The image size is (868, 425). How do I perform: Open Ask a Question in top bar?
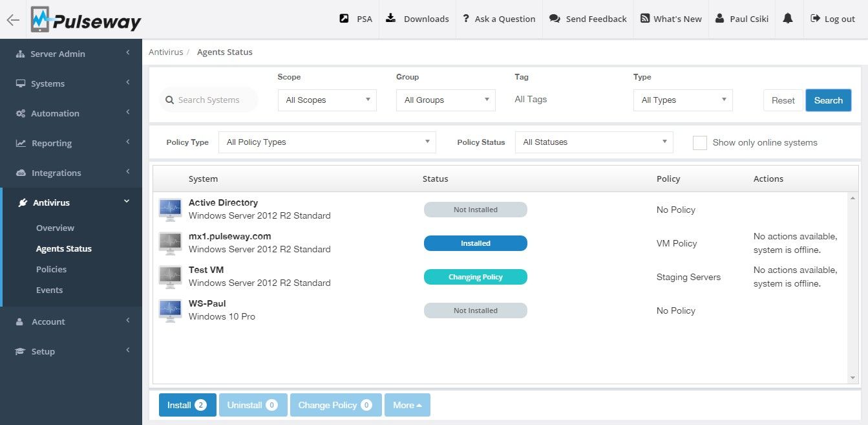click(499, 19)
